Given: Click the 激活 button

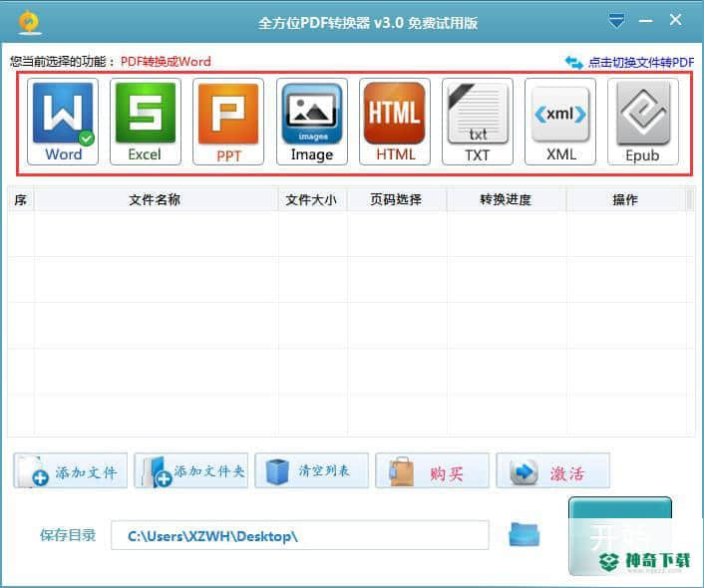Looking at the screenshot, I should [x=553, y=470].
